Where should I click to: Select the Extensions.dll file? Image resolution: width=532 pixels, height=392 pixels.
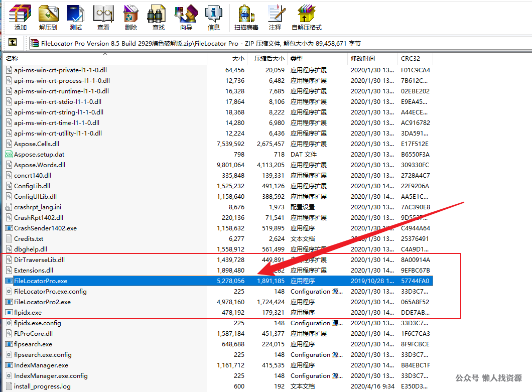coord(34,270)
